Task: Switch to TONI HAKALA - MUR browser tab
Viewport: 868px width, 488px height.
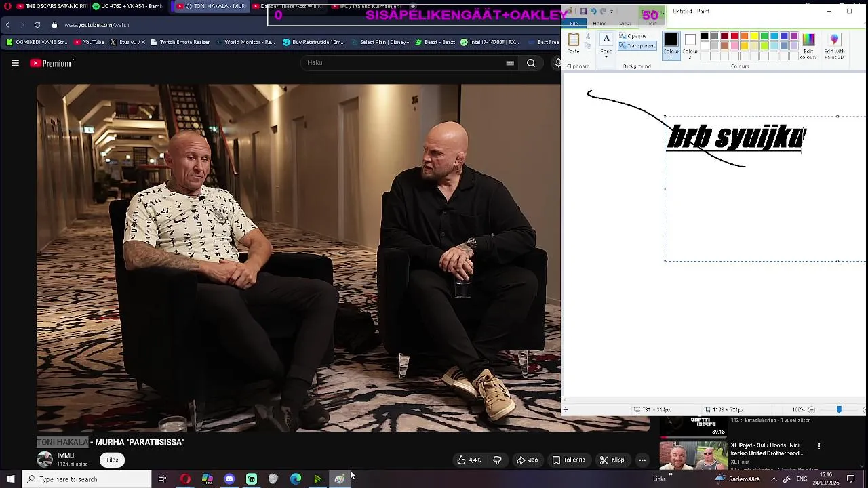Action: 211,6
